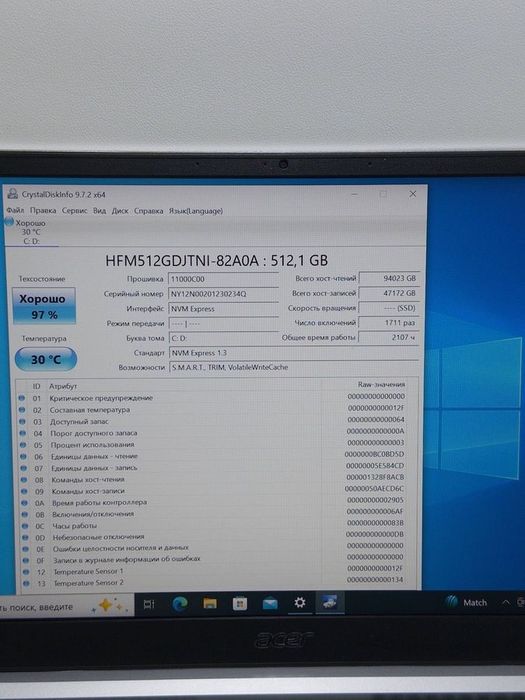This screenshot has width=525, height=700.
Task: Open the Mail app from the taskbar
Action: [x=270, y=604]
